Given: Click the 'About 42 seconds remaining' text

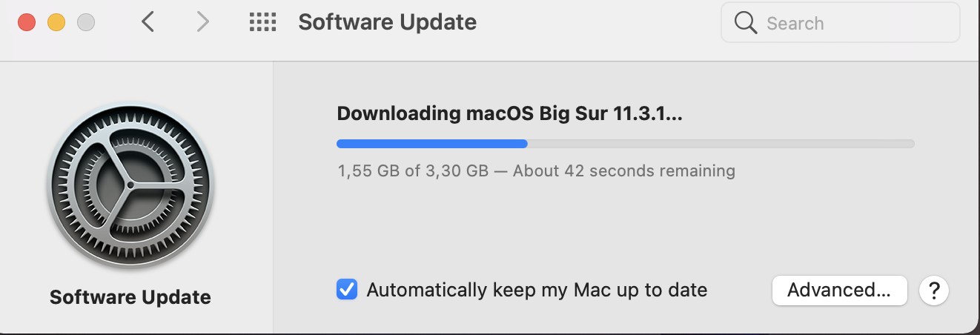Looking at the screenshot, I should click(624, 171).
